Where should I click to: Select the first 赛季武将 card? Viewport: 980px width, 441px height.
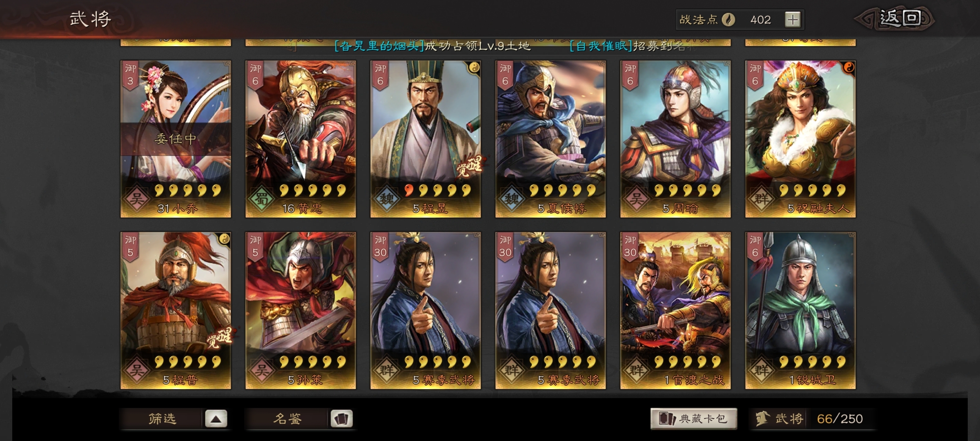pyautogui.click(x=425, y=310)
